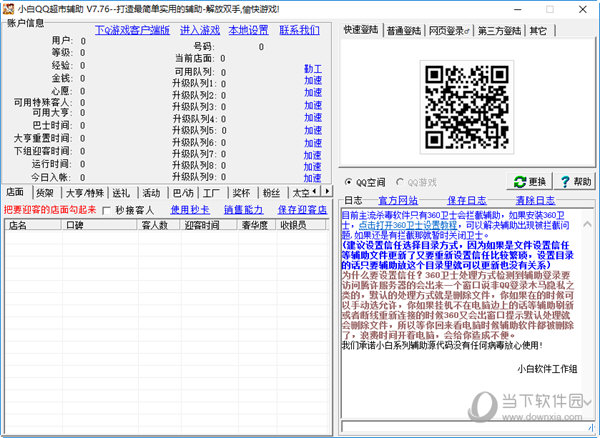Click 加速 next to 升级队列6
This screenshot has height=438, width=600.
tap(313, 143)
